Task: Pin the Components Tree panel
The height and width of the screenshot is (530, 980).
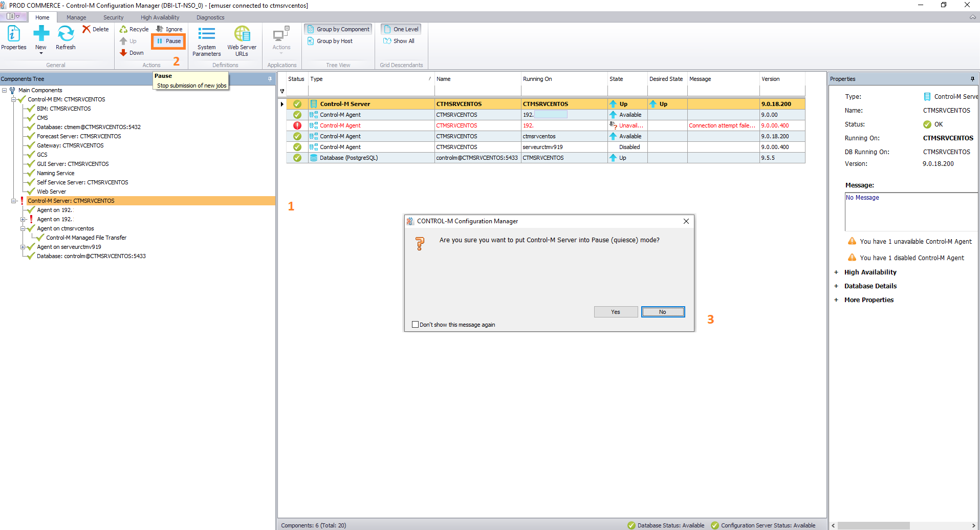Action: tap(270, 79)
